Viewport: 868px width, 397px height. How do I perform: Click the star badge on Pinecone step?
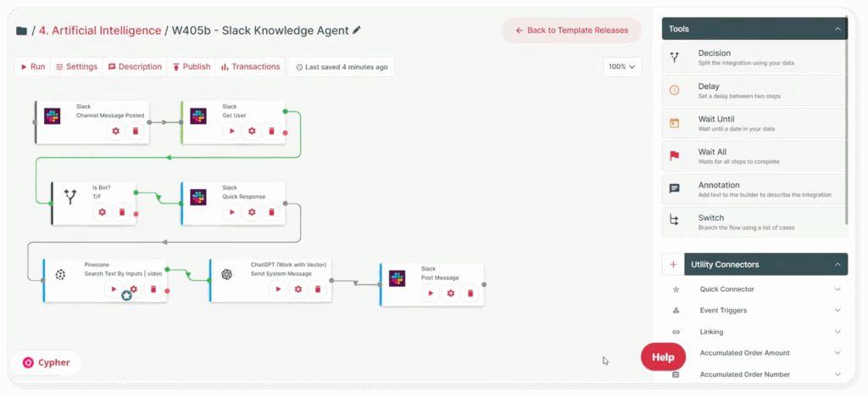[x=126, y=296]
